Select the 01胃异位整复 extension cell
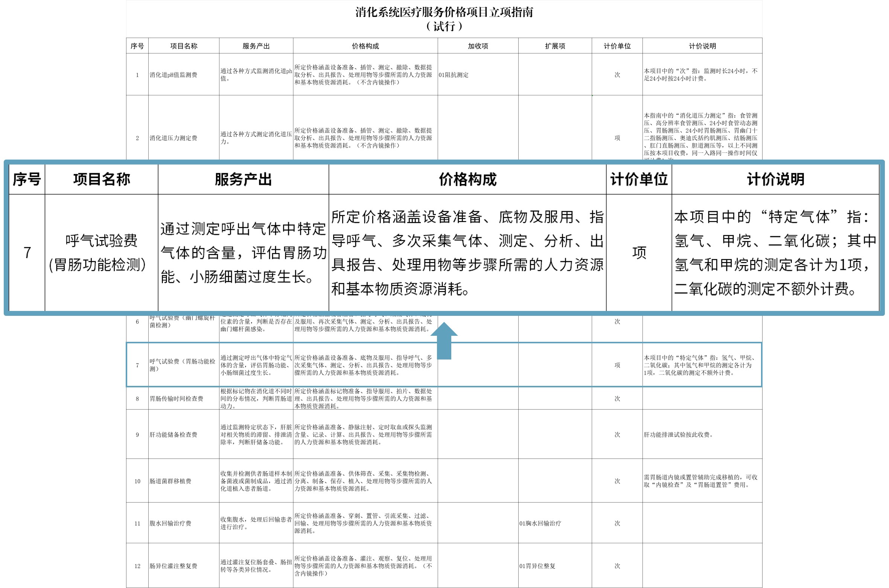The height and width of the screenshot is (588, 889). (x=537, y=566)
